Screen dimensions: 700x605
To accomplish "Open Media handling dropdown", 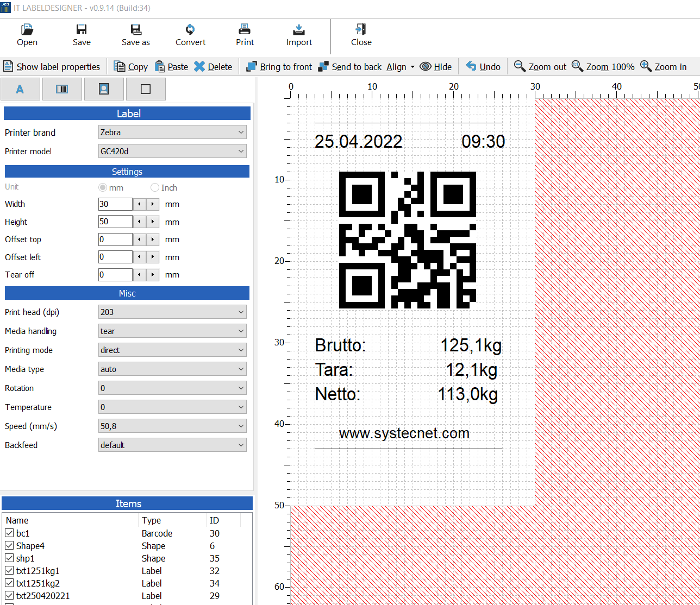I will point(172,331).
